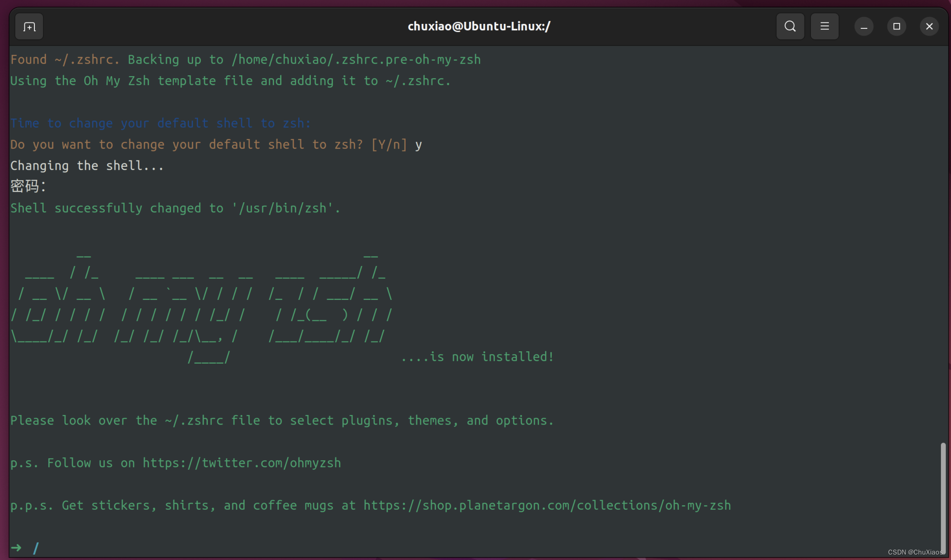Screen dimensions: 951x560
Task: Open the shop.planetargon.com stickers link
Action: 547,505
